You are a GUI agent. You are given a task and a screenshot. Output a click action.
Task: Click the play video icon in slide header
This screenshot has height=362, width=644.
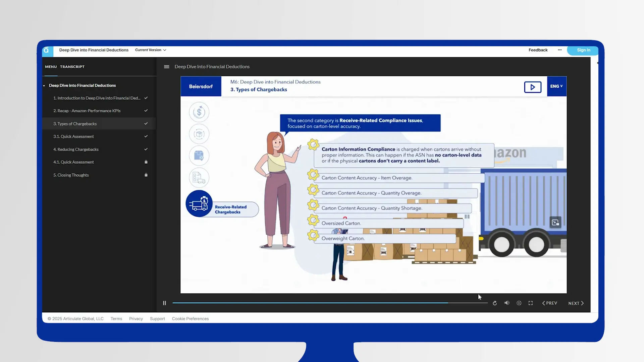pyautogui.click(x=533, y=87)
